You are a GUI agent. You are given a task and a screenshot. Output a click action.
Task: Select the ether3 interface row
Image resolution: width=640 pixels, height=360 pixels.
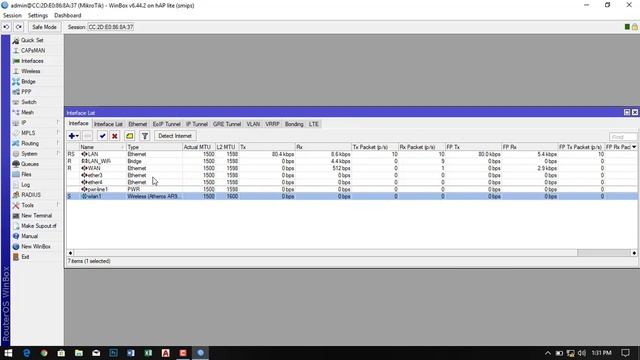[352, 175]
